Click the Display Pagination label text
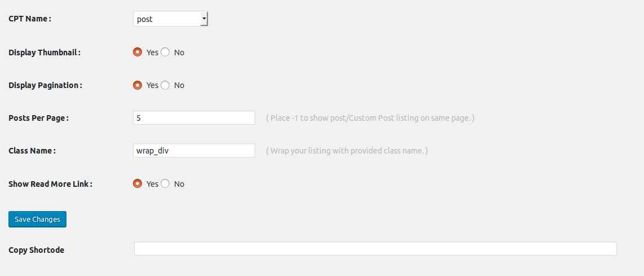644x276 pixels. (x=45, y=85)
